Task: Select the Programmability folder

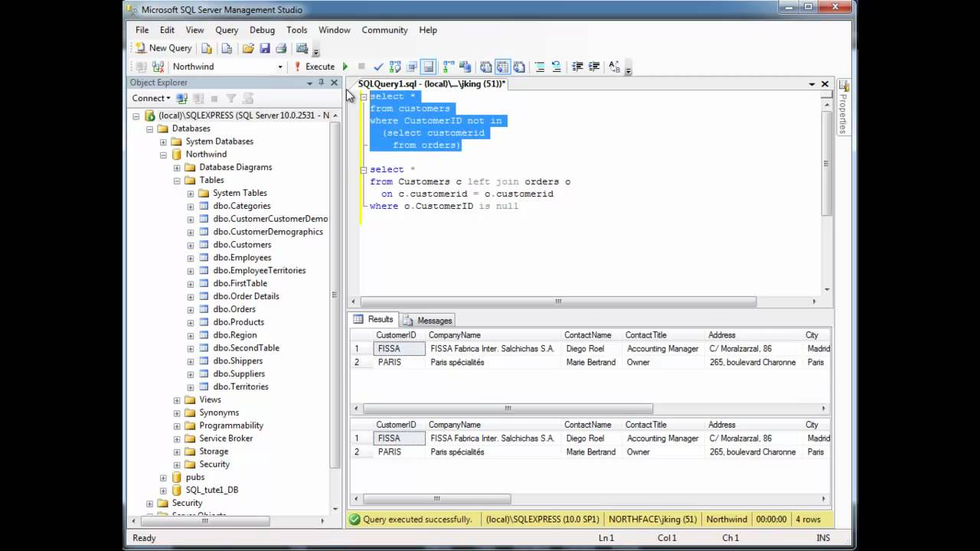Action: [x=231, y=425]
